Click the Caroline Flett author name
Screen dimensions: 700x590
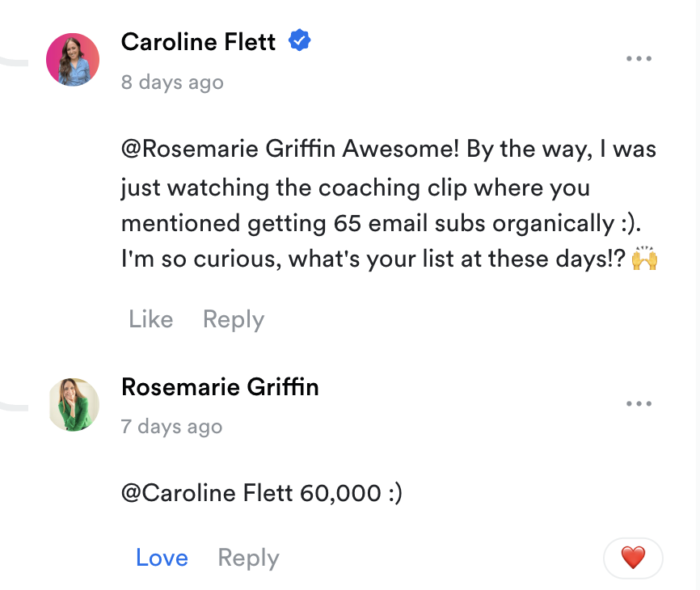199,41
